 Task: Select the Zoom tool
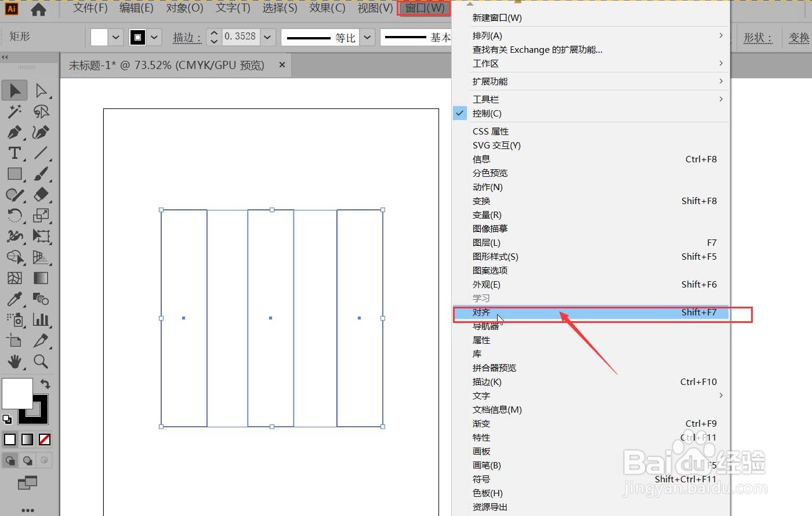[x=41, y=362]
